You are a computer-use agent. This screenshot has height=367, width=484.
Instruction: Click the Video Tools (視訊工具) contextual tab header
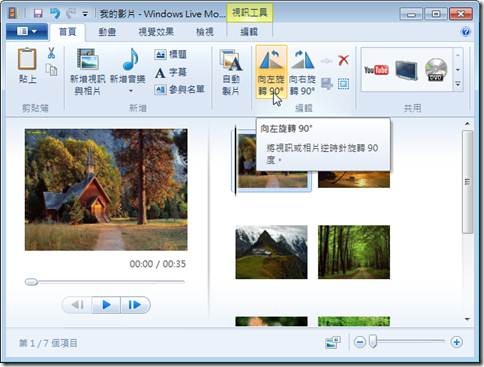[x=249, y=13]
